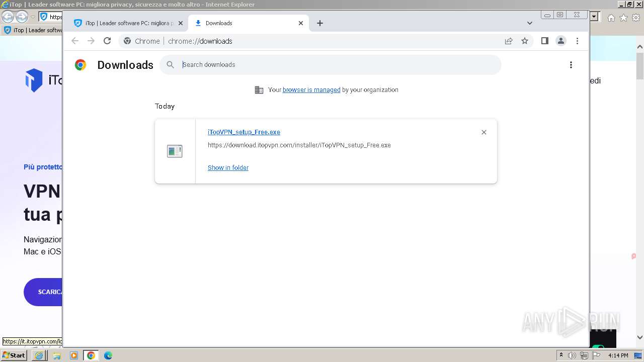Open Microsoft Edge from the taskbar
644x362 pixels.
tap(108, 355)
